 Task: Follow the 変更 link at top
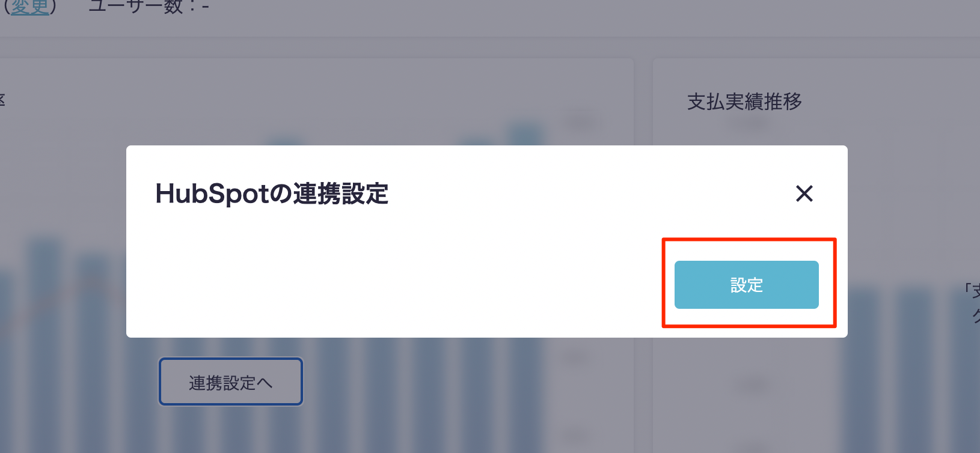29,7
